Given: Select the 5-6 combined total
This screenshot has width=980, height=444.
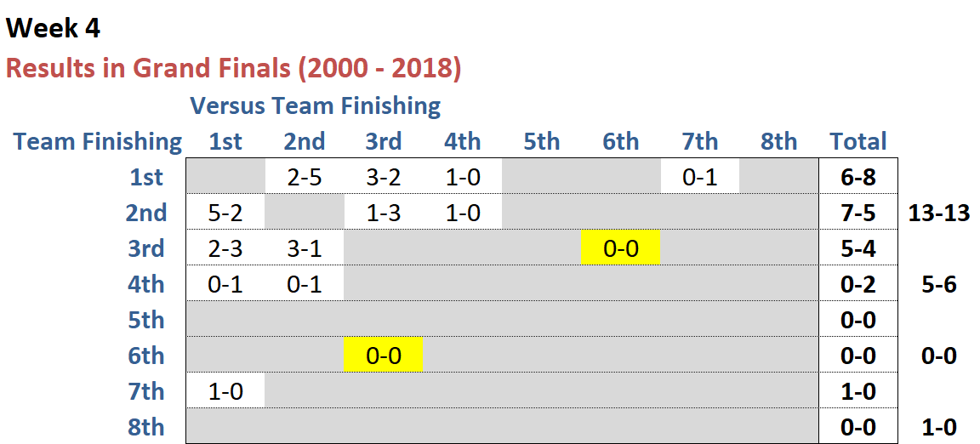Looking at the screenshot, I should [x=939, y=284].
